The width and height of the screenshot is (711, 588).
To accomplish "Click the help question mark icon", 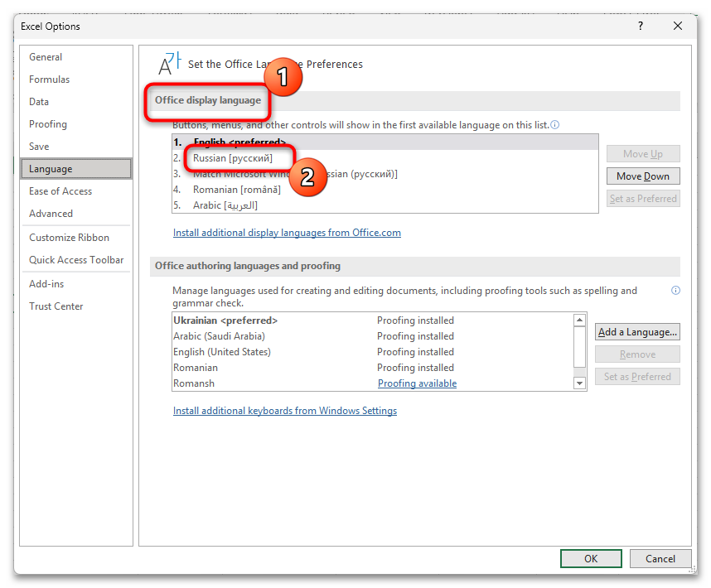I will click(x=640, y=26).
